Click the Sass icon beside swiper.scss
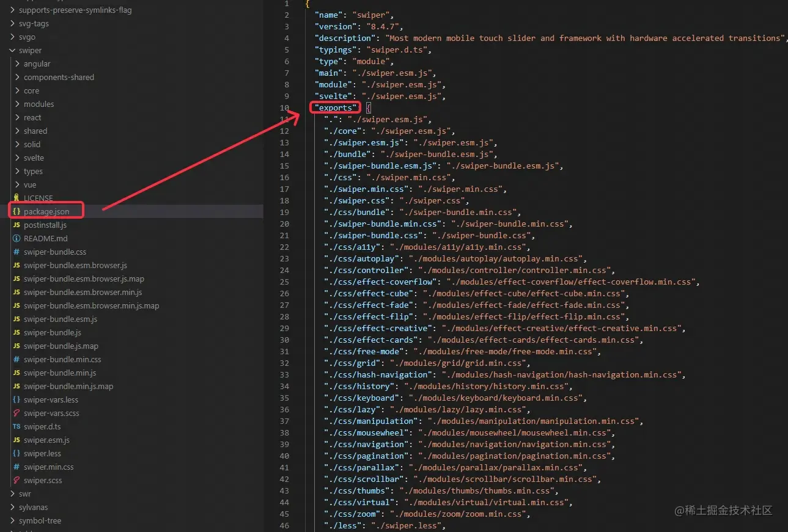The image size is (788, 532). [17, 480]
